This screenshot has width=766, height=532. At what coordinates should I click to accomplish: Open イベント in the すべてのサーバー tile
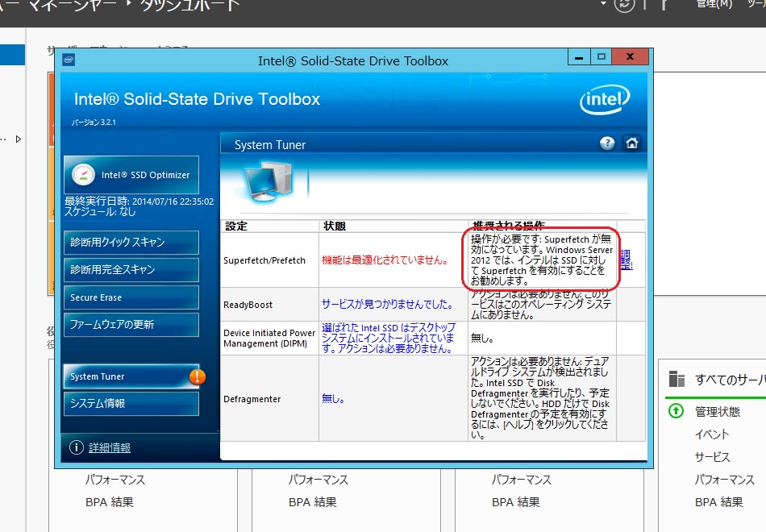click(x=712, y=434)
